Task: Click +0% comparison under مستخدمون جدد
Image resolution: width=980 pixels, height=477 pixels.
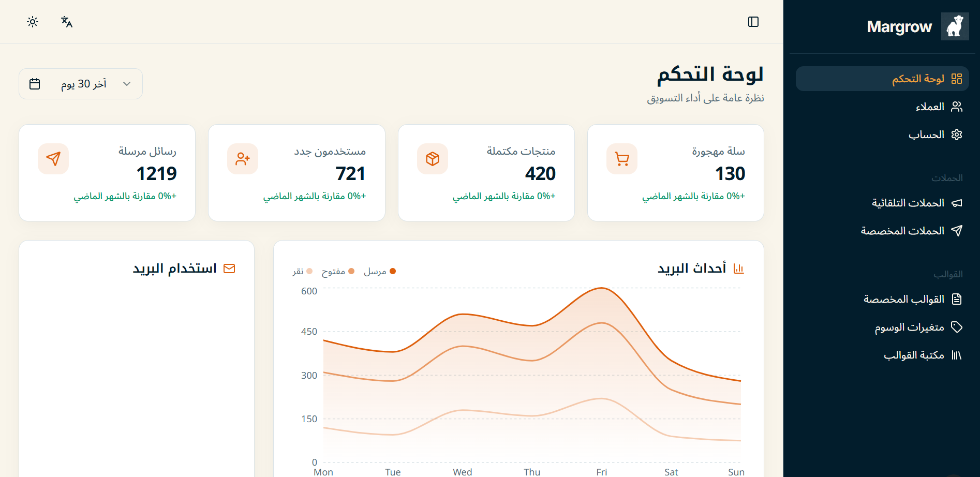Action: coord(315,196)
